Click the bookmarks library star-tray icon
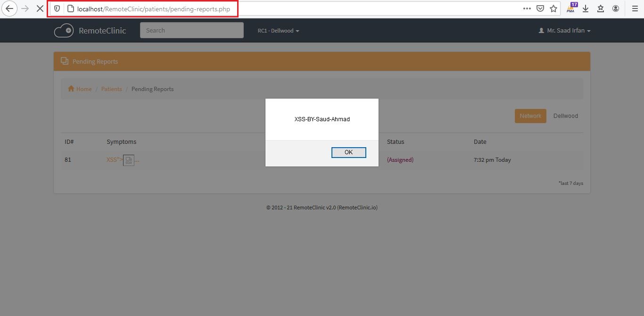 [601, 8]
